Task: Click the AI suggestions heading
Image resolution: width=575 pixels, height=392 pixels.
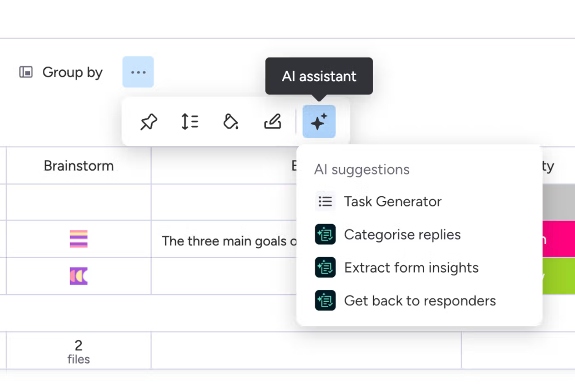Action: pos(362,170)
